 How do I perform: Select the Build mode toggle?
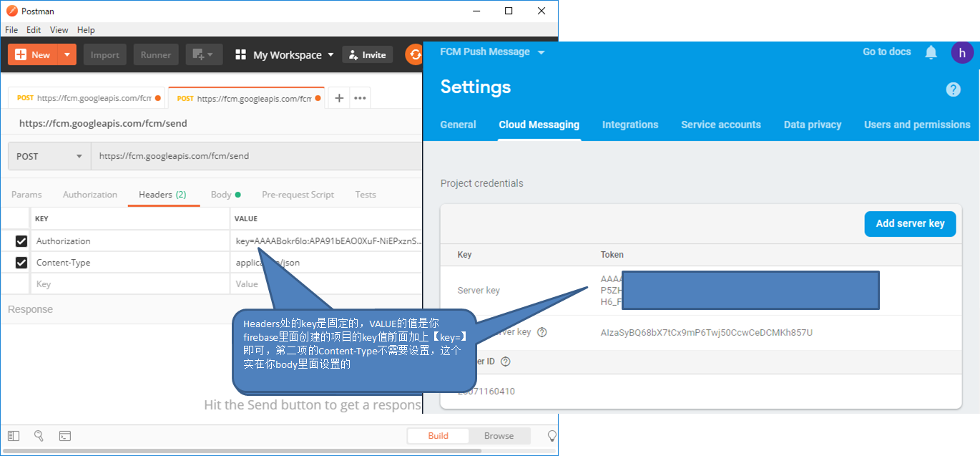(438, 436)
